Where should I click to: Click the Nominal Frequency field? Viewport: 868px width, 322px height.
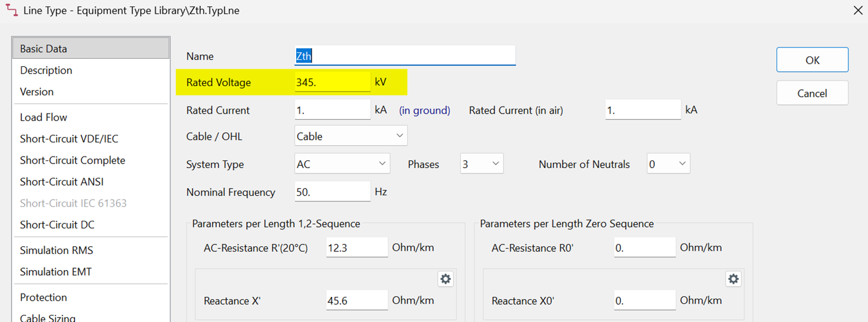(332, 191)
